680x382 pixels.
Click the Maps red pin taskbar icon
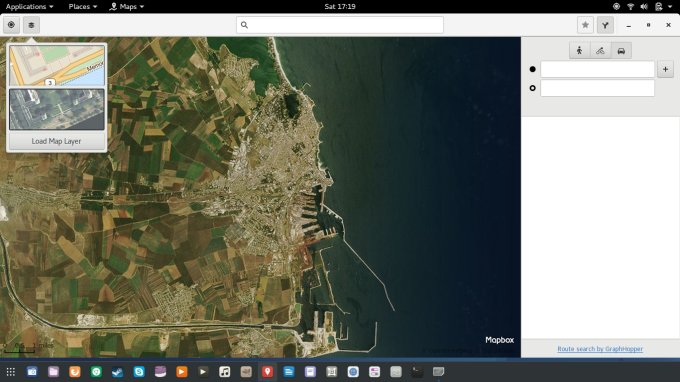pyautogui.click(x=267, y=372)
